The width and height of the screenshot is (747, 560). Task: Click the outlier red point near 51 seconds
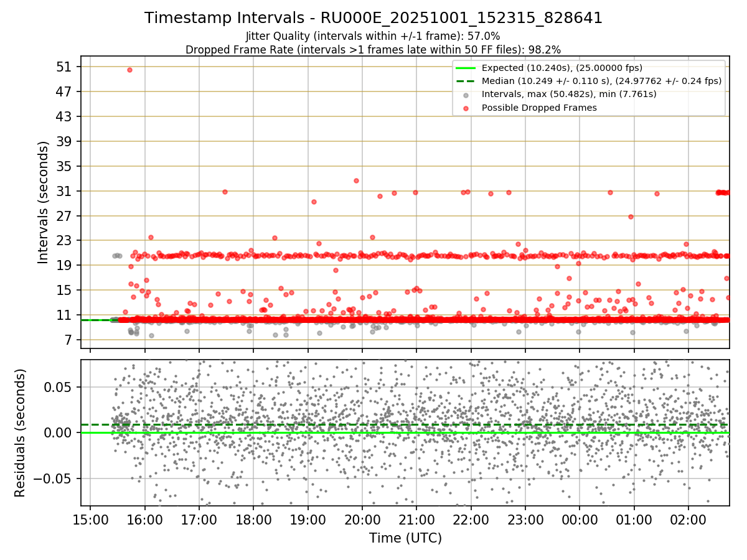(129, 70)
